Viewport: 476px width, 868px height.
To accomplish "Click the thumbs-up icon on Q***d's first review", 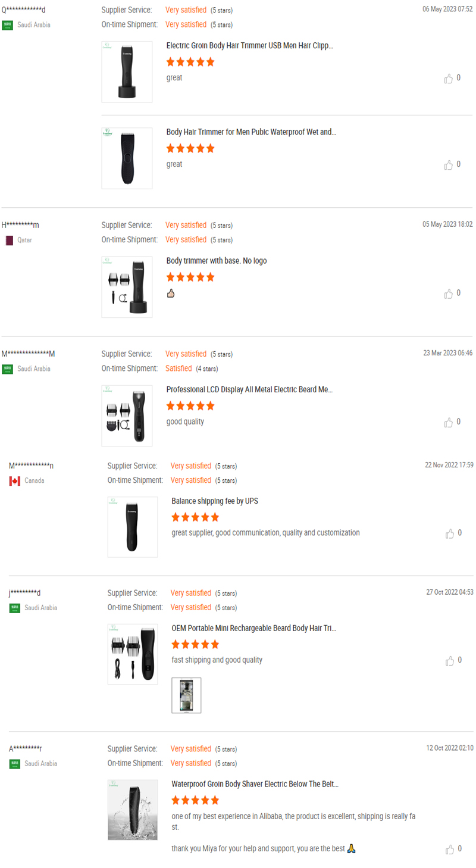I will pos(449,78).
